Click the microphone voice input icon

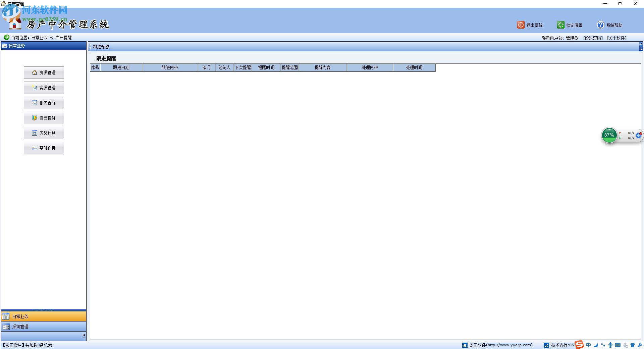point(610,345)
